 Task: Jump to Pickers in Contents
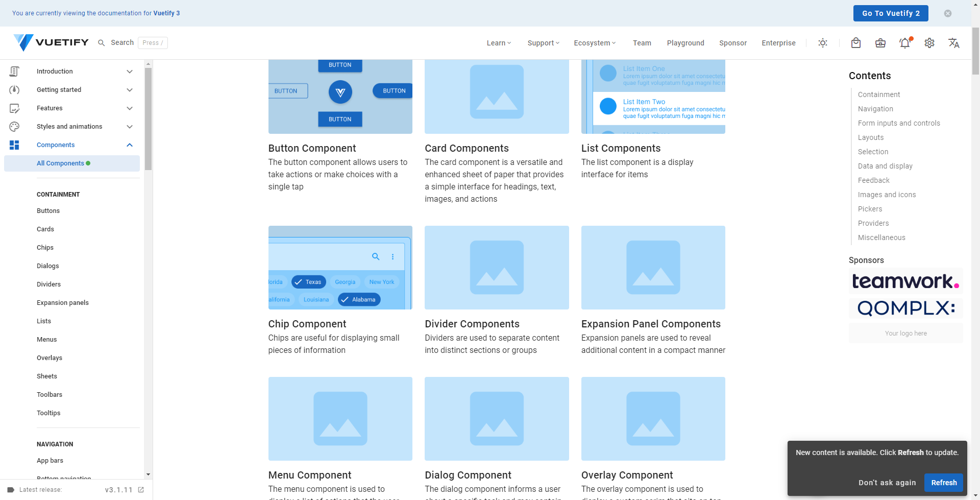[x=870, y=209]
